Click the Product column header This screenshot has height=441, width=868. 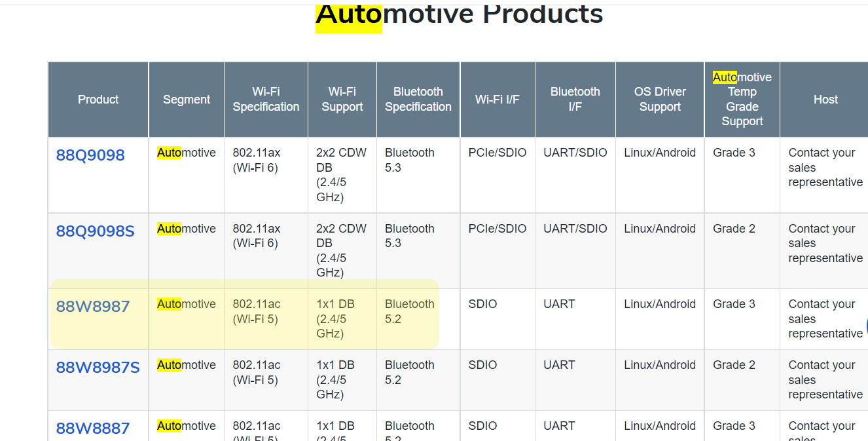click(98, 100)
